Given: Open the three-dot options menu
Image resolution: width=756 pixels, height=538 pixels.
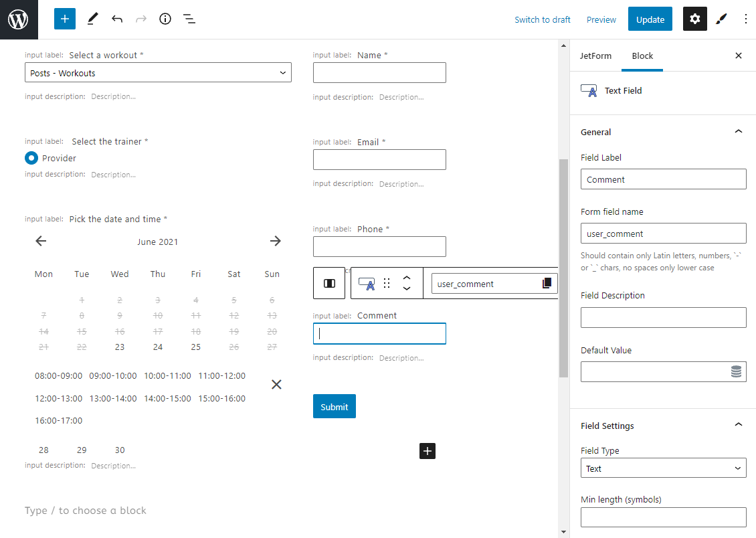Looking at the screenshot, I should click(x=745, y=19).
